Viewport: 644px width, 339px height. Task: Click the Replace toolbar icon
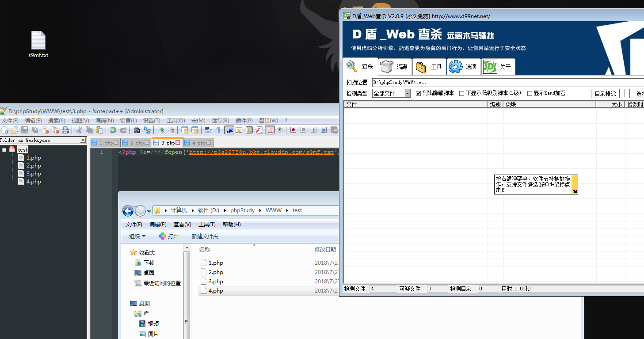point(147,130)
